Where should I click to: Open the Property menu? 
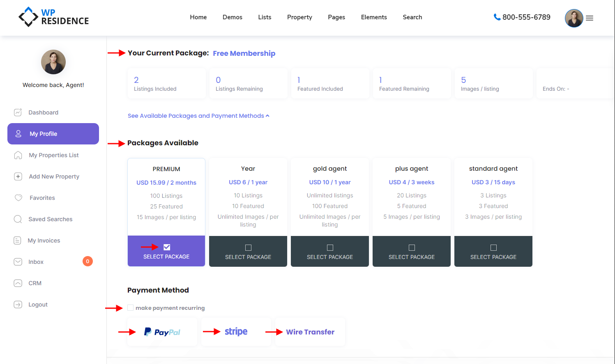tap(299, 17)
